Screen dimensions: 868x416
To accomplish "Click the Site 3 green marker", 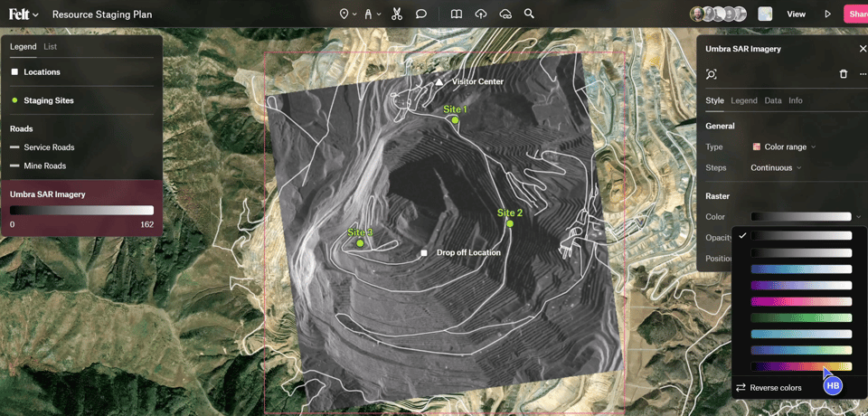I will 361,243.
